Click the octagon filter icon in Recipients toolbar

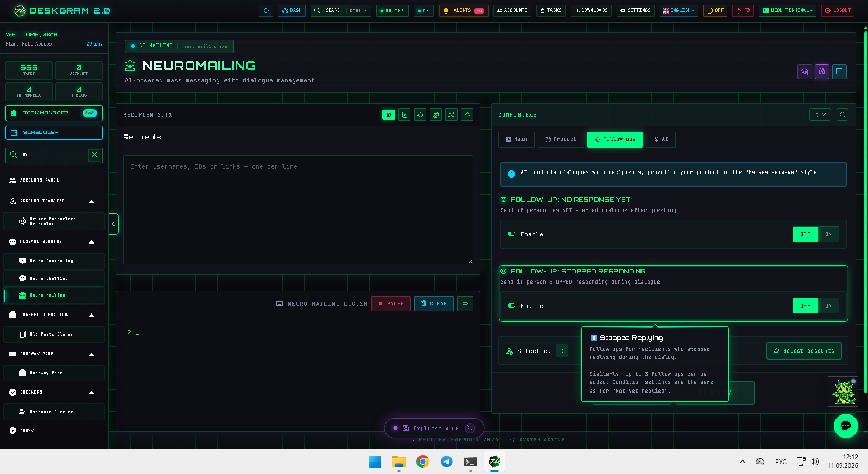click(435, 114)
